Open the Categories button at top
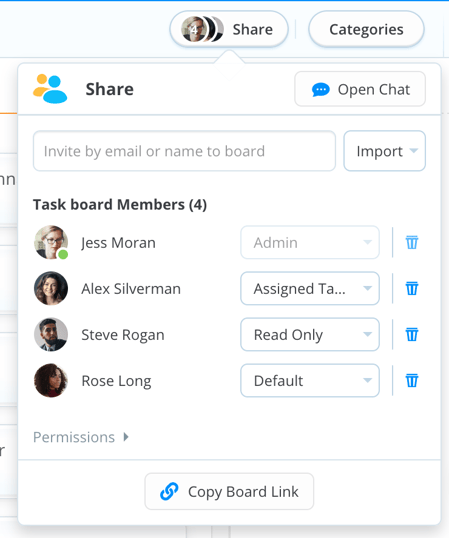The width and height of the screenshot is (449, 538). (x=366, y=30)
